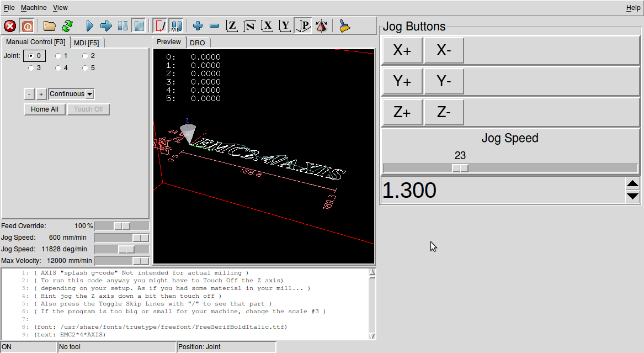Screen dimensions: 644x353
Task: Clear live plot with broom icon
Action: pyautogui.click(x=344, y=27)
